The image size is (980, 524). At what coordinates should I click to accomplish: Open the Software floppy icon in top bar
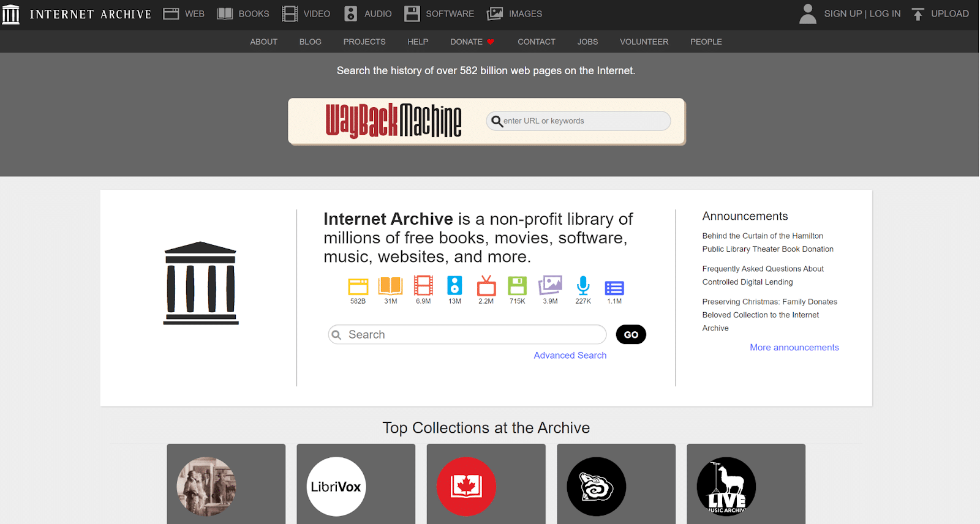[412, 13]
